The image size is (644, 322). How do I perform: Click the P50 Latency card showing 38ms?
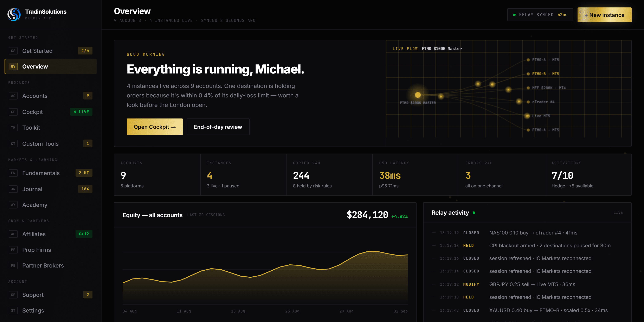click(416, 174)
